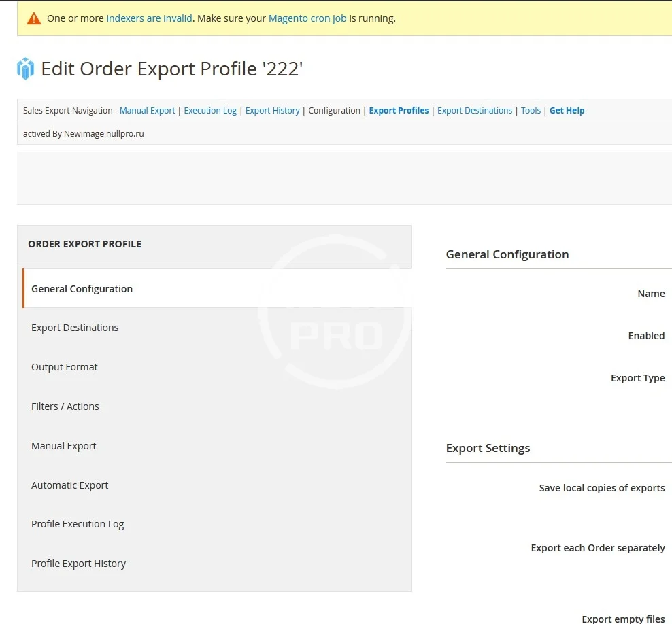The width and height of the screenshot is (672, 624).
Task: Click the orange warning triangle icon
Action: point(34,18)
